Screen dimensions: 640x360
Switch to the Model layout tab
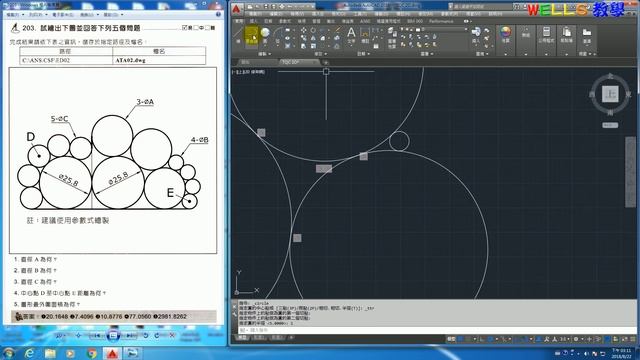(243, 338)
